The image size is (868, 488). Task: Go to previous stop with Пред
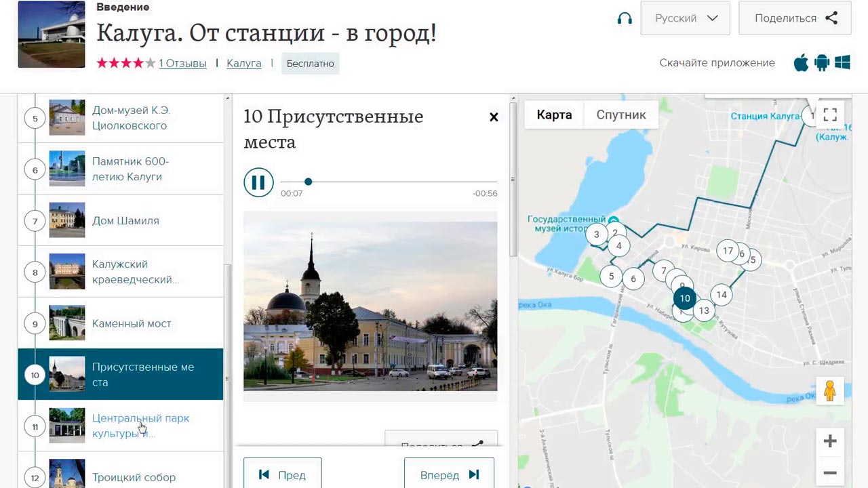[282, 474]
